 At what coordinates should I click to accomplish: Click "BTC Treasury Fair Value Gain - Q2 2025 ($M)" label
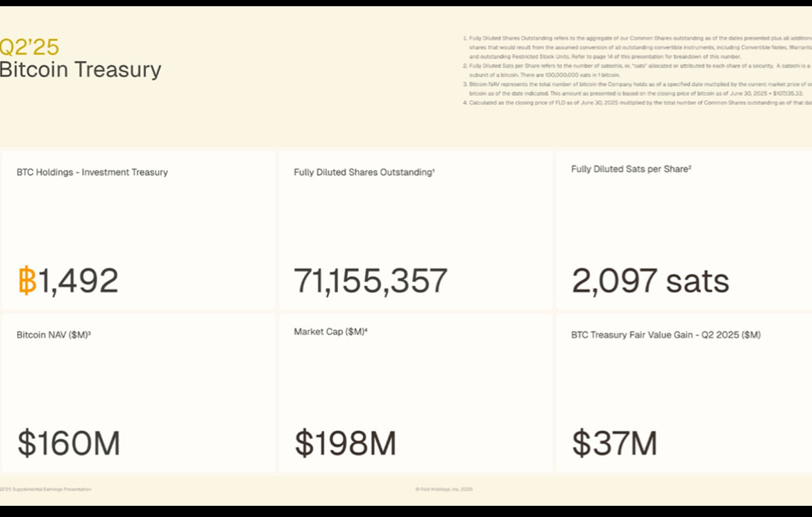click(x=666, y=334)
